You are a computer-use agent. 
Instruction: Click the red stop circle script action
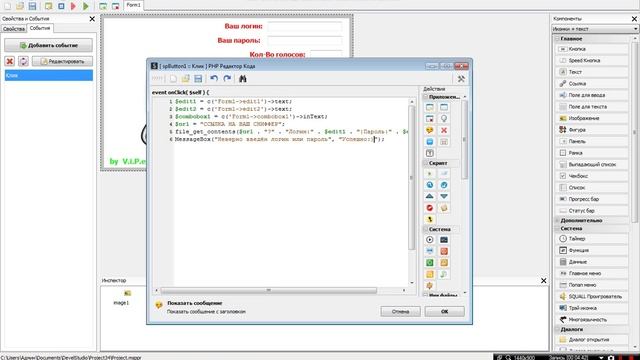[429, 208]
